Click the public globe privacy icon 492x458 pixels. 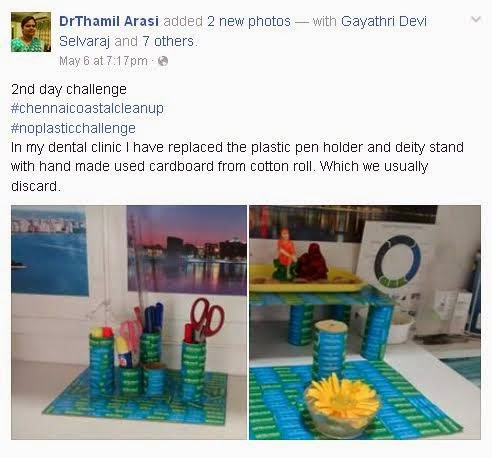tap(163, 61)
